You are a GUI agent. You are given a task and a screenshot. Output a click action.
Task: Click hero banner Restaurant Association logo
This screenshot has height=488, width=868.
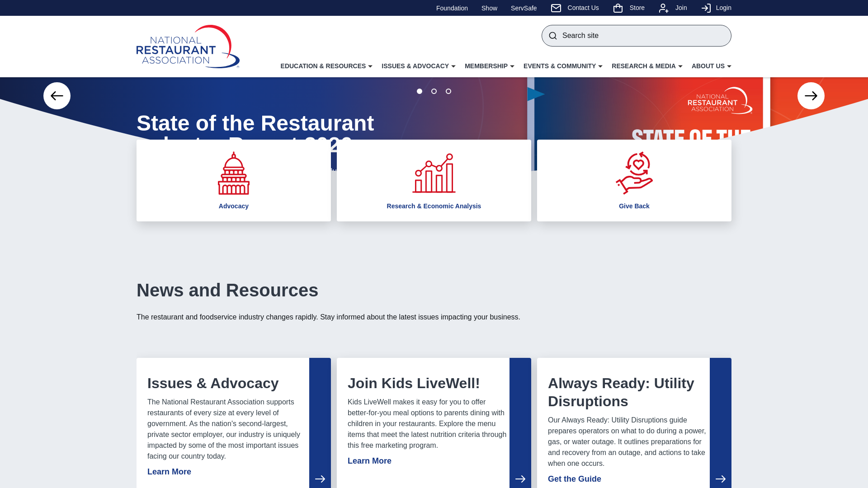tap(720, 100)
